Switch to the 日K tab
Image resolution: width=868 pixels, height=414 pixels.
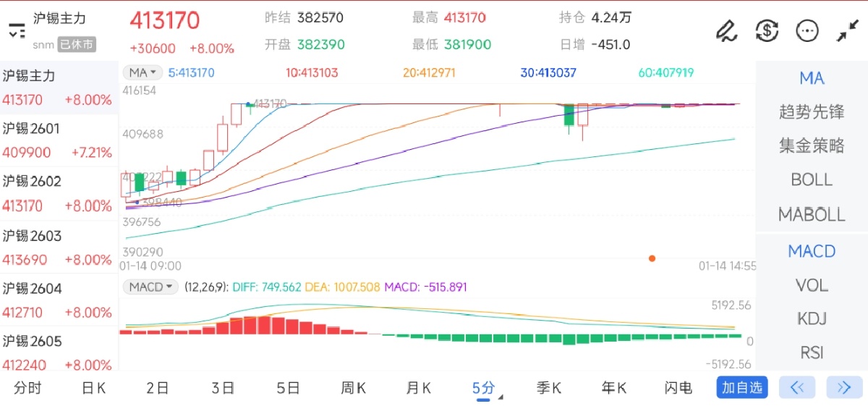pos(93,388)
